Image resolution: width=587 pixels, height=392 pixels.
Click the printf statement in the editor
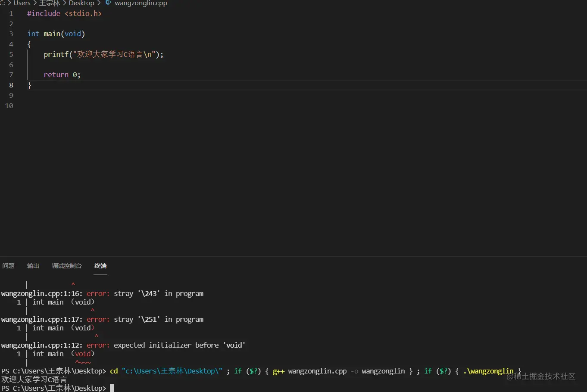(x=103, y=55)
